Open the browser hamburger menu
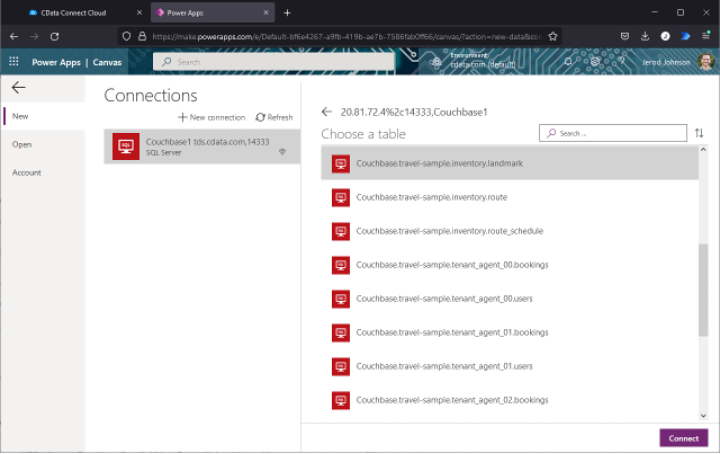 click(706, 36)
